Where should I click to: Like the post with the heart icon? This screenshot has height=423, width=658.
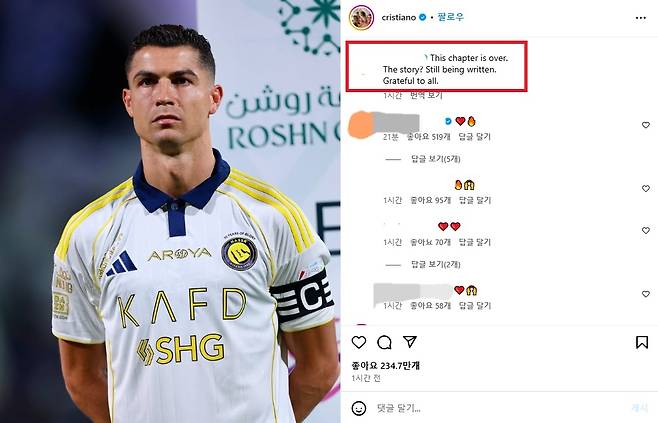click(359, 342)
